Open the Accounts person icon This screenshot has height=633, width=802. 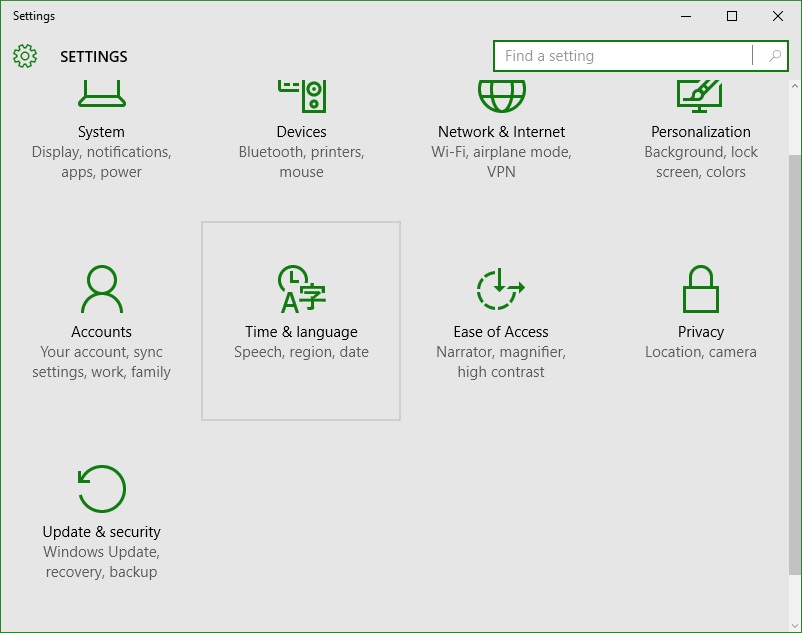tap(102, 289)
